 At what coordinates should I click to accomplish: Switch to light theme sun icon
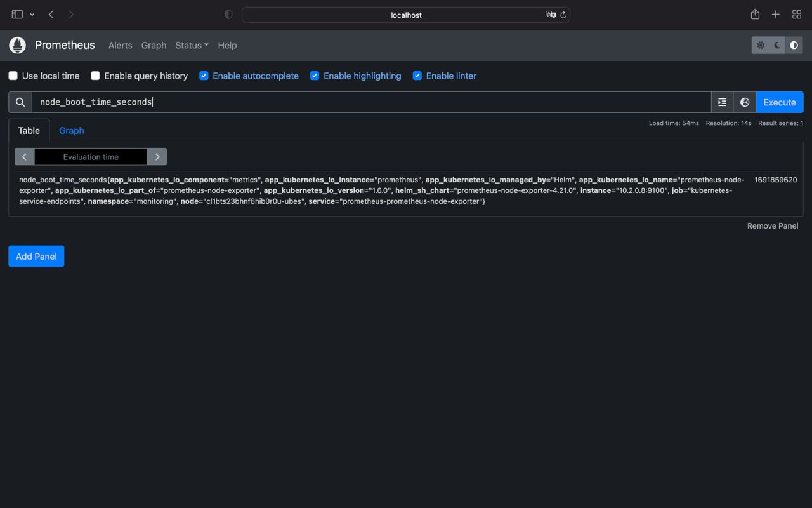click(761, 45)
